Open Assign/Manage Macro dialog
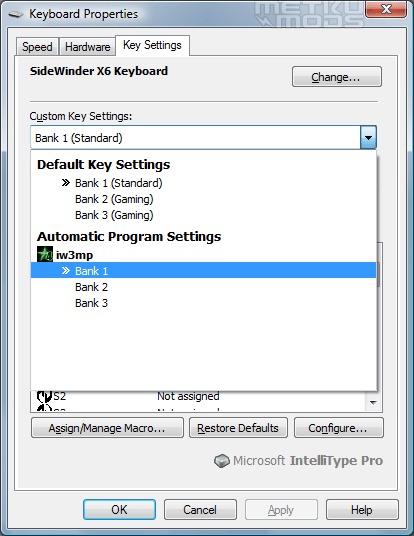This screenshot has width=414, height=536. tap(107, 428)
